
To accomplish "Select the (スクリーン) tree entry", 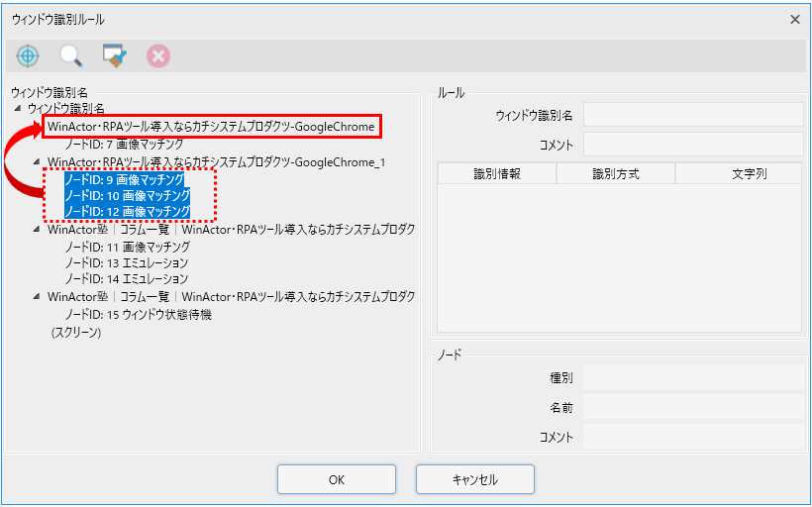I will tap(76, 334).
